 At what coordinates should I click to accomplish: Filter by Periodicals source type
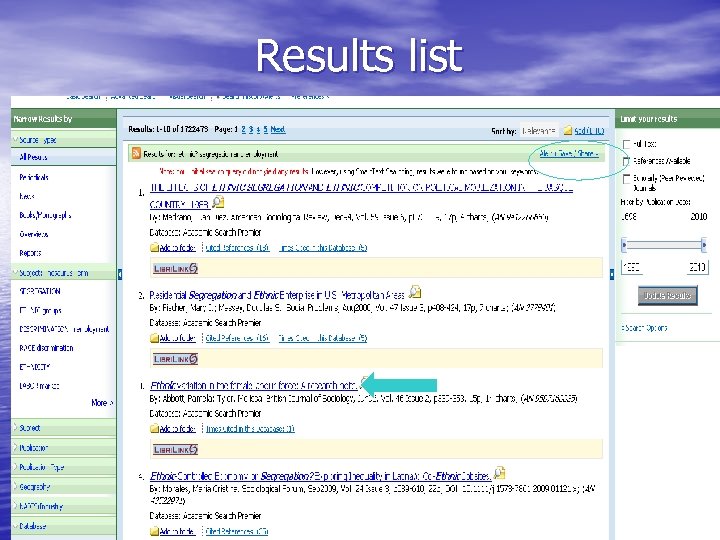tap(34, 177)
